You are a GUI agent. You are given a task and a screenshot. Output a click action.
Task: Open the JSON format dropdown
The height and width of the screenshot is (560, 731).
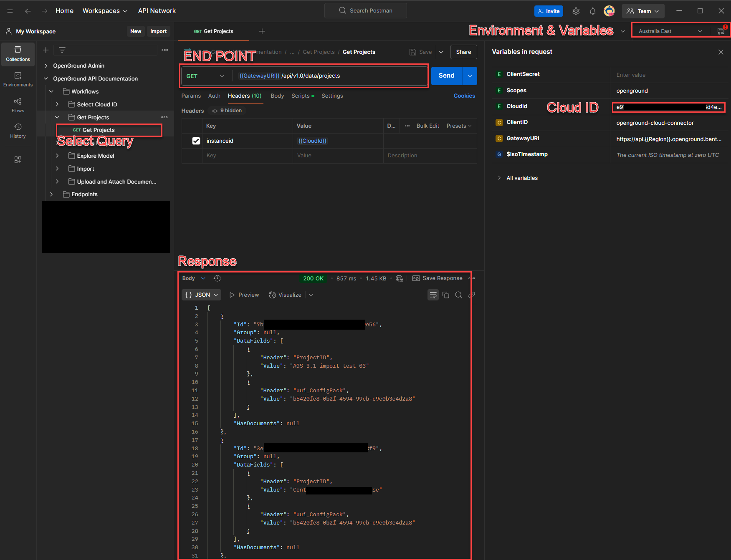click(202, 295)
